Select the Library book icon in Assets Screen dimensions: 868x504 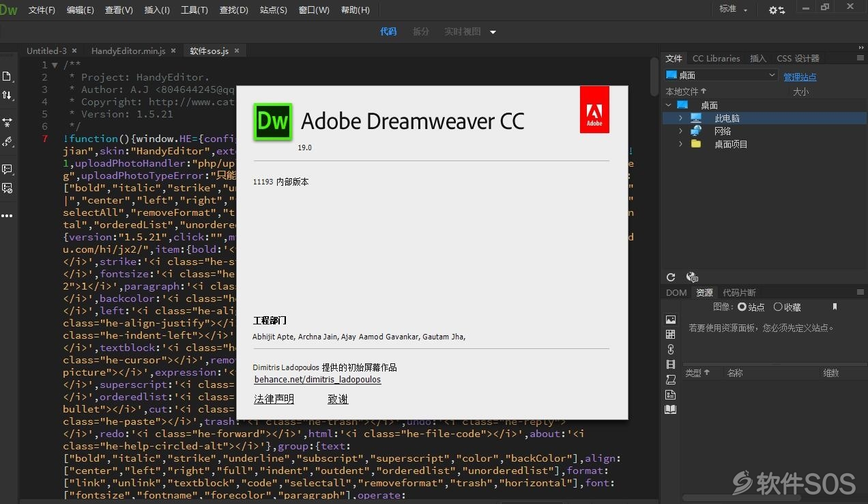tap(671, 410)
